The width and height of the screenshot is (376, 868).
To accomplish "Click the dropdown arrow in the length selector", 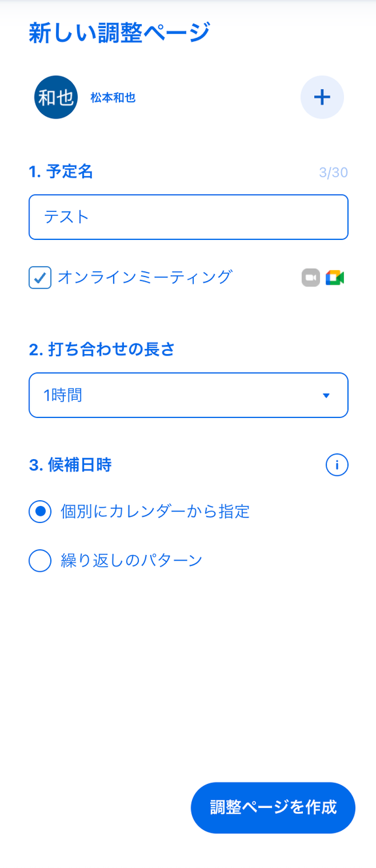I will 326,396.
